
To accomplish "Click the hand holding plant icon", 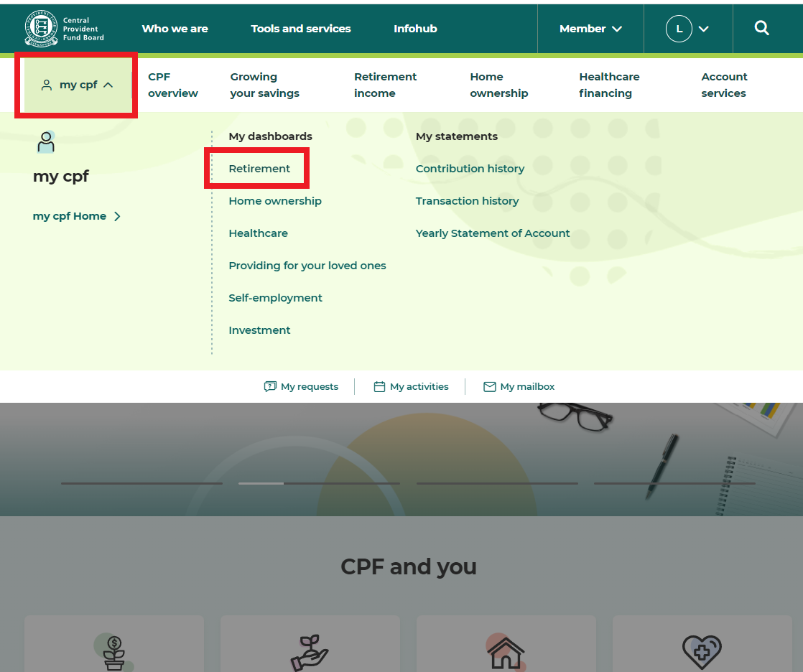I will point(310,651).
